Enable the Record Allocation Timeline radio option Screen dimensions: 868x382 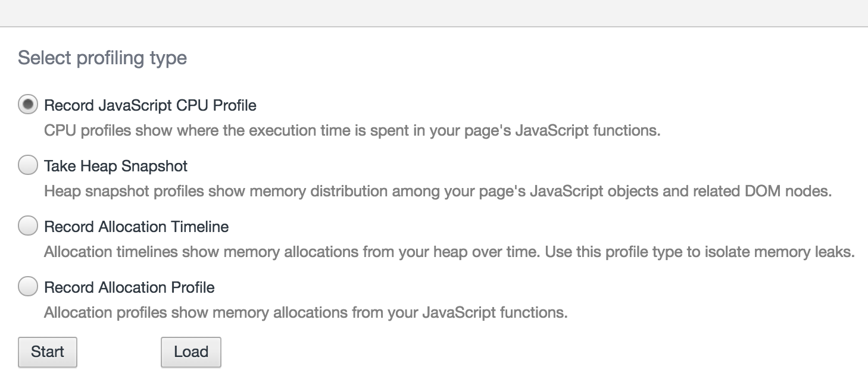click(28, 227)
